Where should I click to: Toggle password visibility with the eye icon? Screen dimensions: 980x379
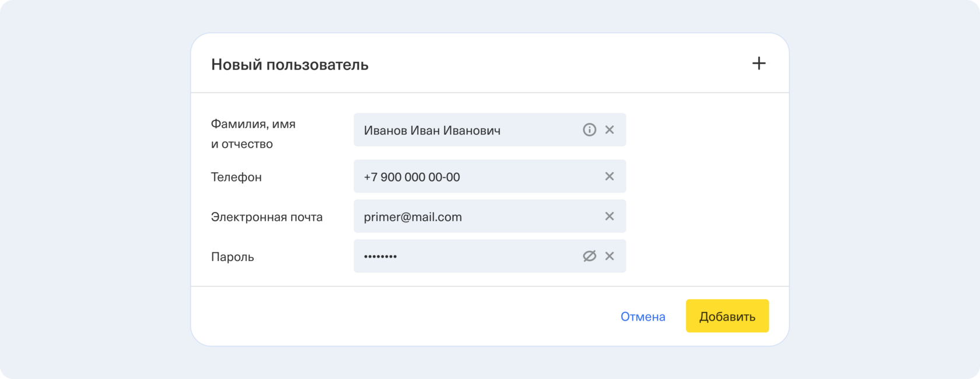[x=589, y=256]
